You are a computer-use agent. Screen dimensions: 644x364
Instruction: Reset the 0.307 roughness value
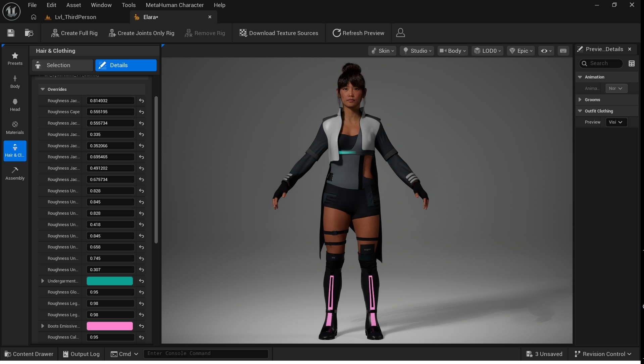tap(142, 270)
